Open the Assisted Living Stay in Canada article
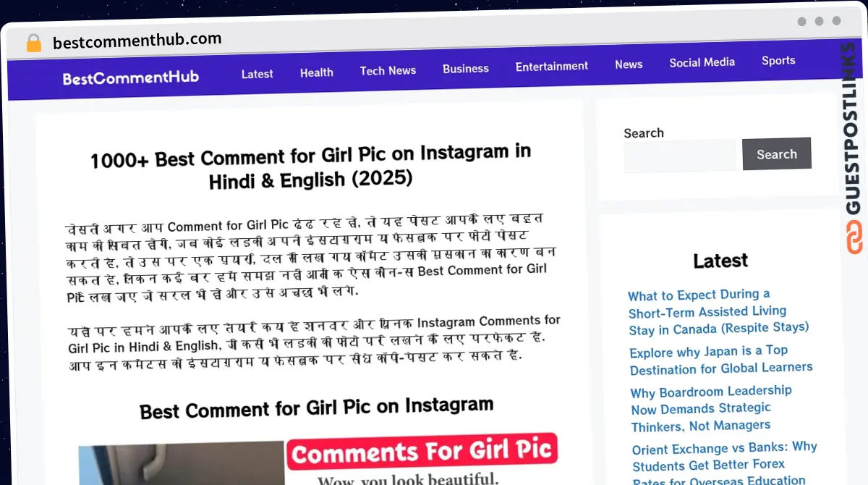868x485 pixels. click(718, 312)
